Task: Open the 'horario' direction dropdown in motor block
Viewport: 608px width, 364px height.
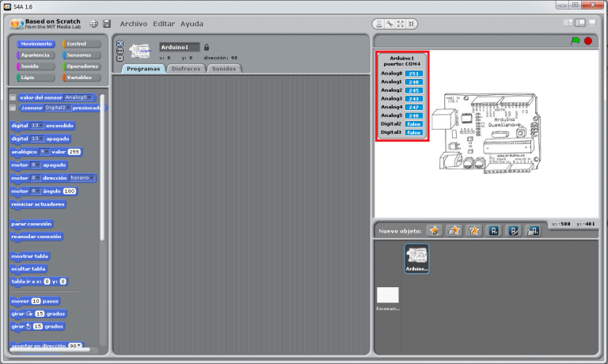Action: pos(82,178)
